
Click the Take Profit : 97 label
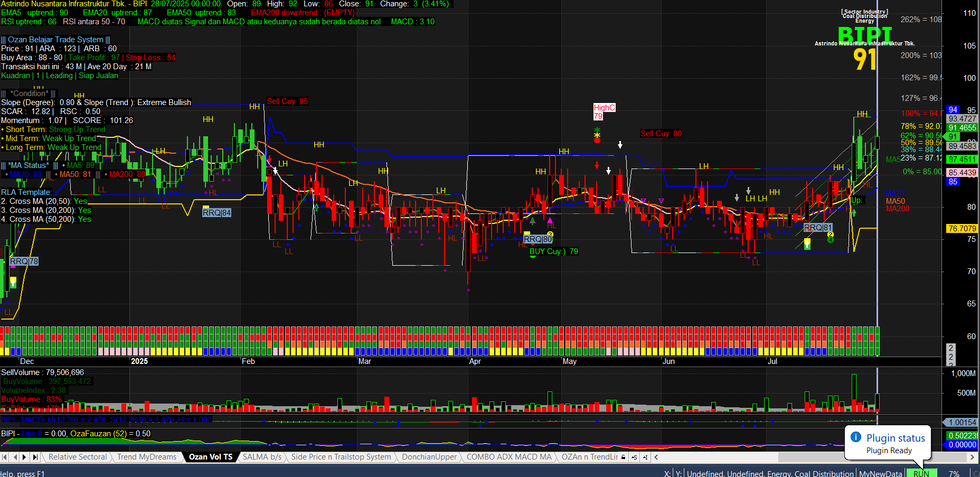pos(94,58)
